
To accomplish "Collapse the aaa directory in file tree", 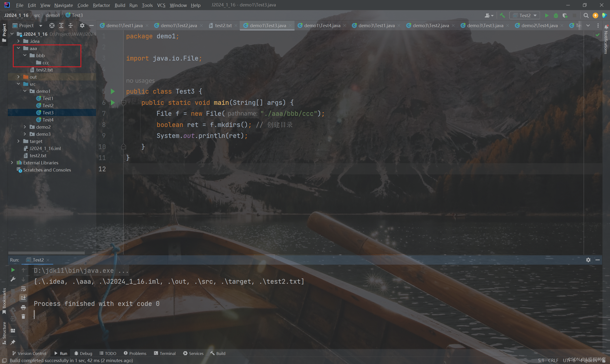I will click(x=18, y=48).
